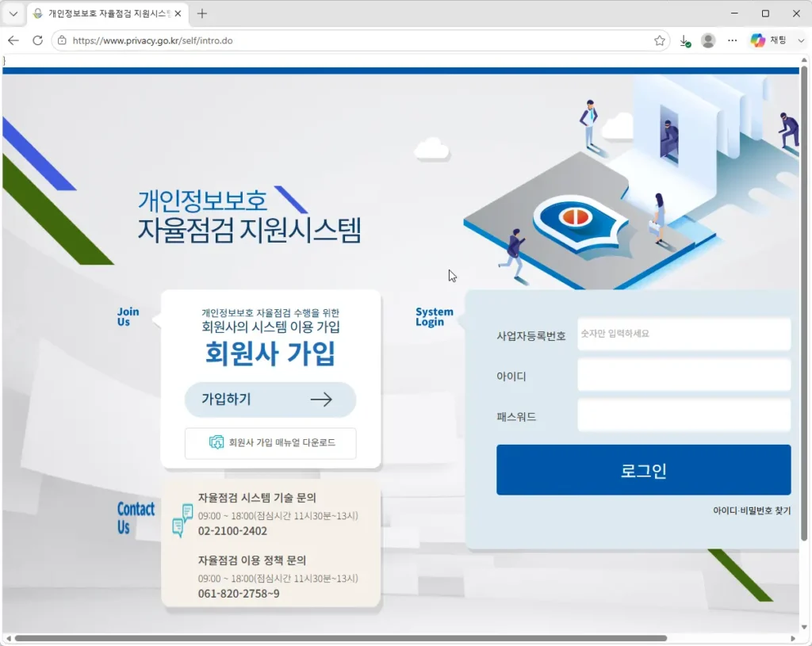This screenshot has width=812, height=646.
Task: Download the 회원사 가입 매뉴얼
Action: (x=270, y=442)
